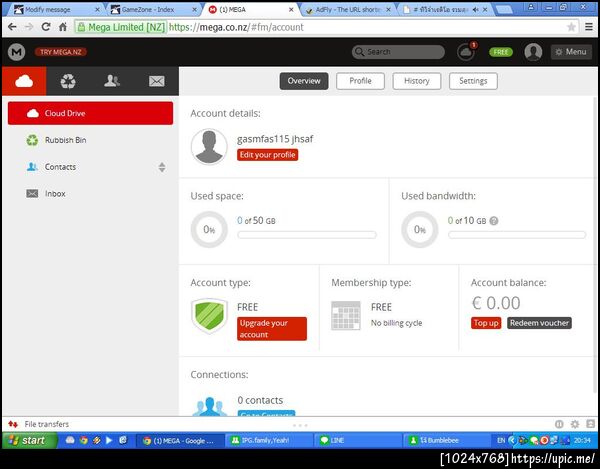Open the cloud notifications icon with badge

(466, 52)
